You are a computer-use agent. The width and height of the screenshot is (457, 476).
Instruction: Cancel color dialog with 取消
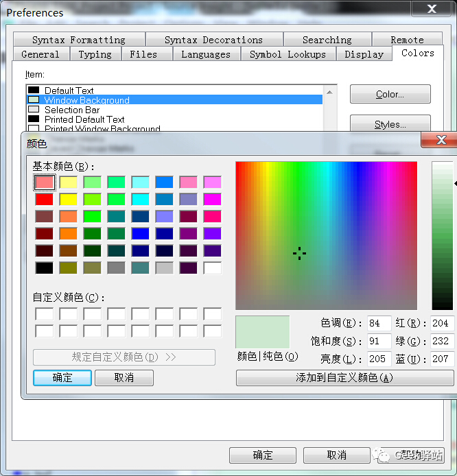124,378
